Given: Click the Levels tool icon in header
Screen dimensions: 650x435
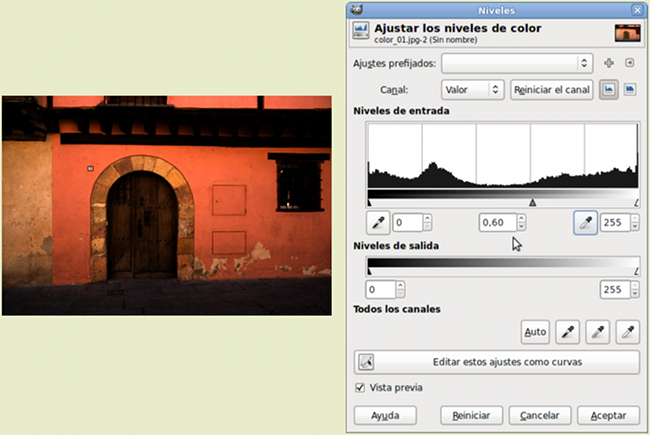Looking at the screenshot, I should (x=360, y=31).
